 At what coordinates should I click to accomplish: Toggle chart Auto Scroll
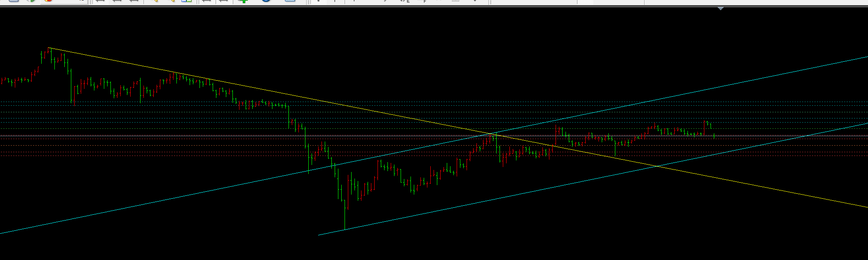coord(206,1)
